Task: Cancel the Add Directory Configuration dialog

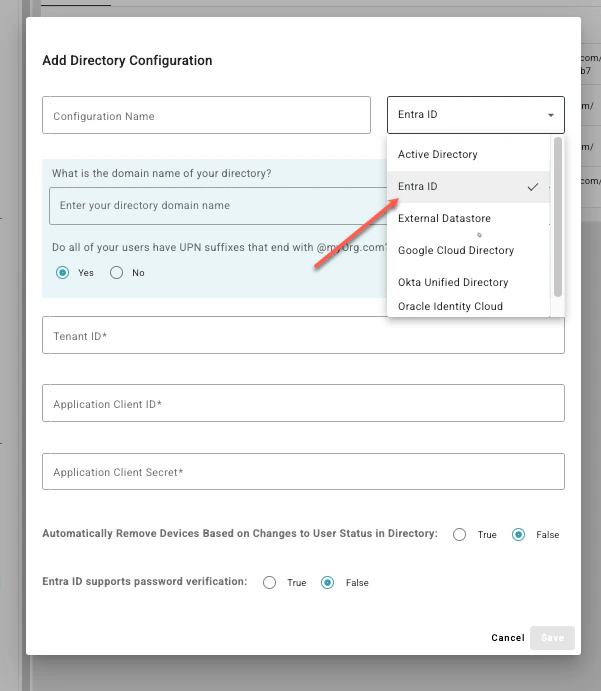Action: [x=508, y=638]
